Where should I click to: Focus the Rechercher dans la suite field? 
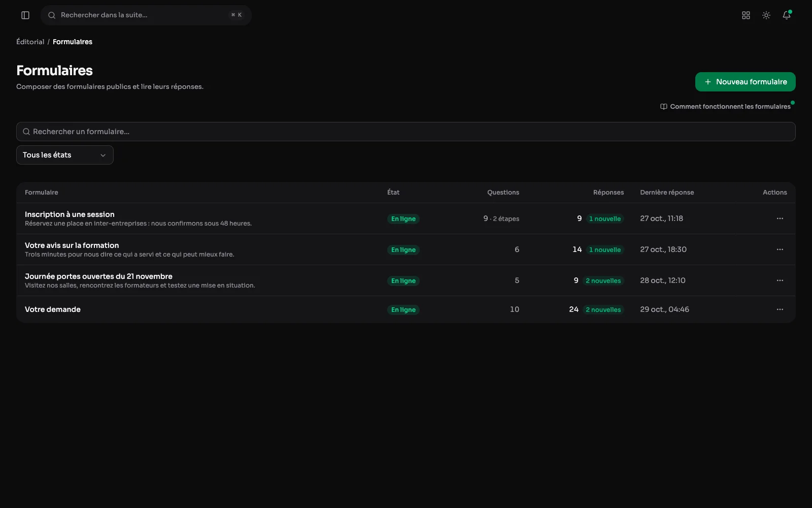pyautogui.click(x=146, y=15)
